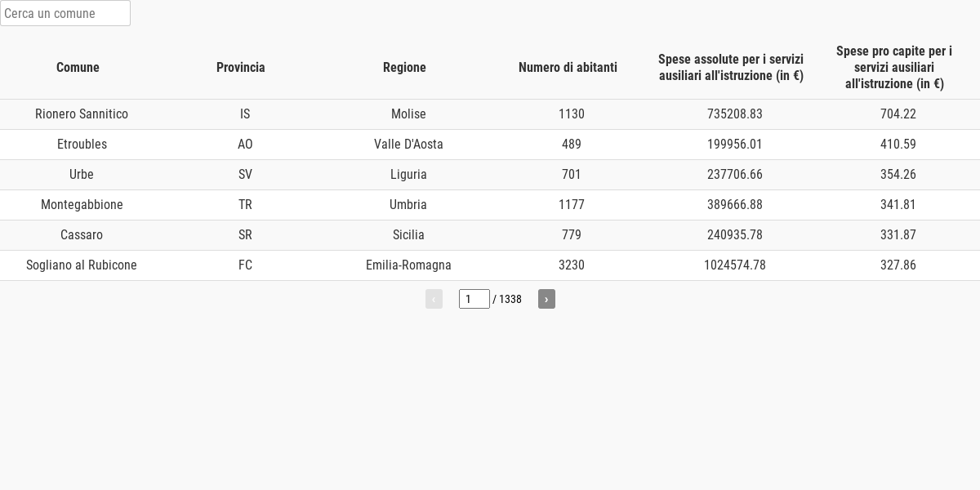Viewport: 980px width, 490px height.
Task: Select the Montegabbione row
Action: pos(490,205)
